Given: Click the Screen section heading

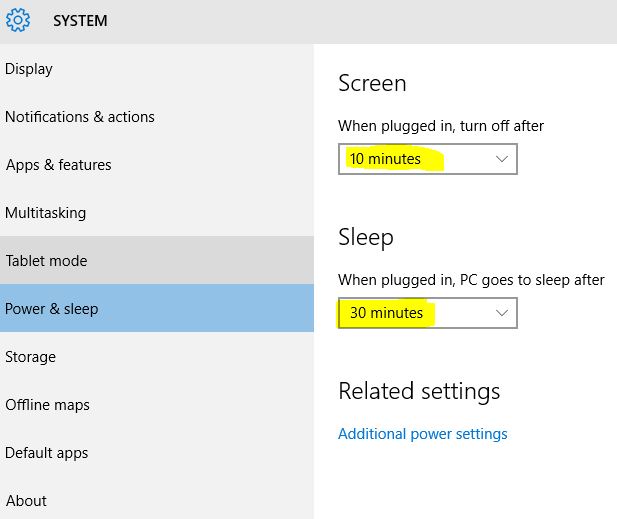Looking at the screenshot, I should 372,83.
